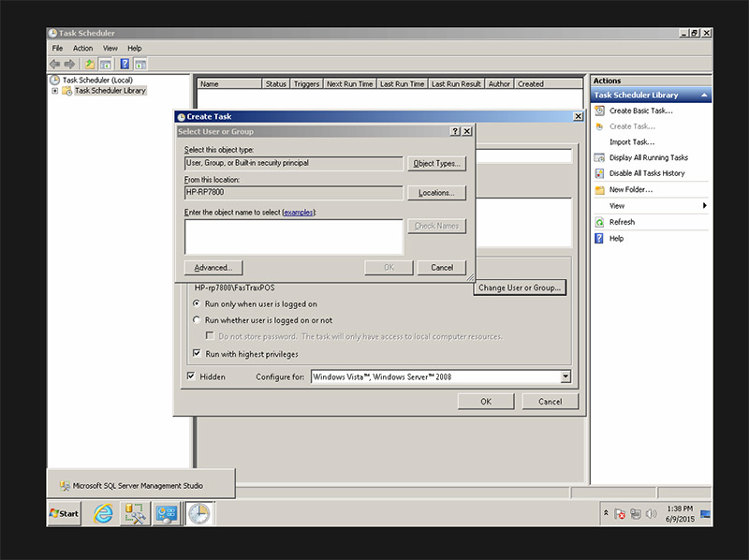The height and width of the screenshot is (560, 749).
Task: Open the examples link
Action: pyautogui.click(x=299, y=213)
